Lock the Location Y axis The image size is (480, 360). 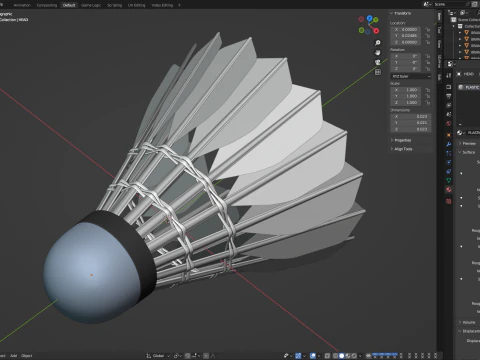coord(428,36)
